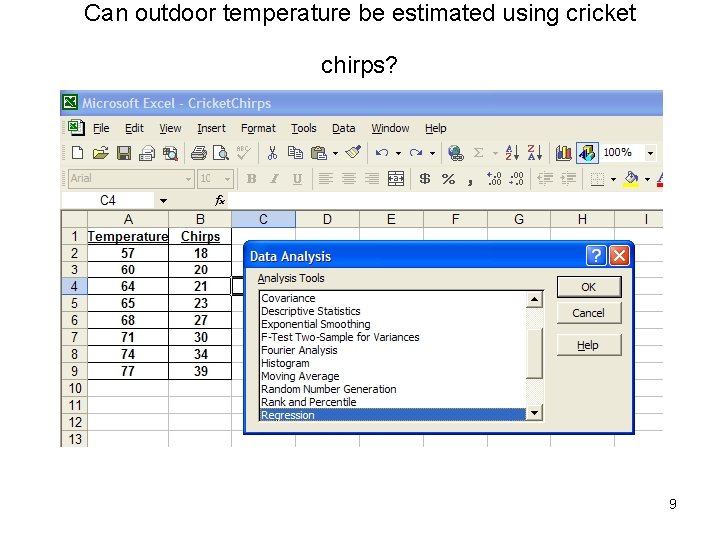
Task: Open the Fill Color dropdown arrow
Action: pos(647,179)
